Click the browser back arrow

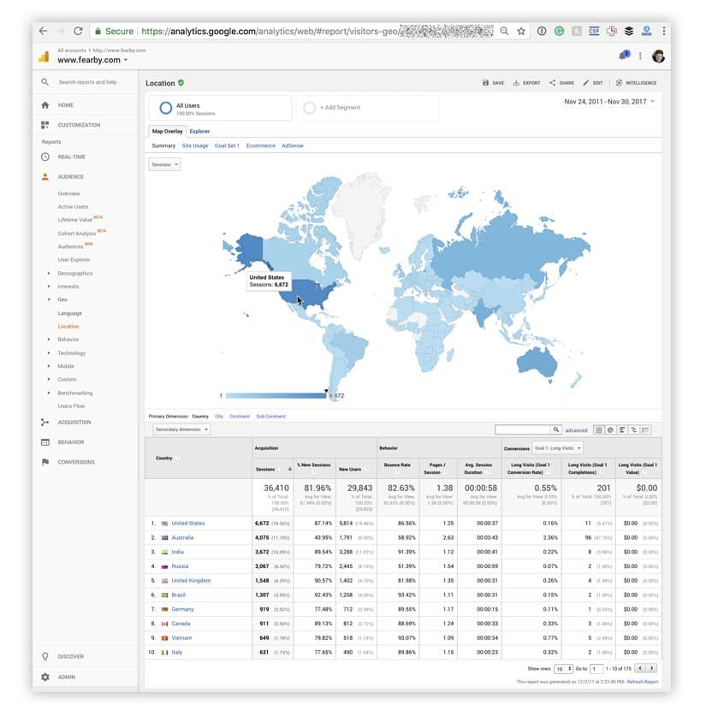pyautogui.click(x=43, y=31)
